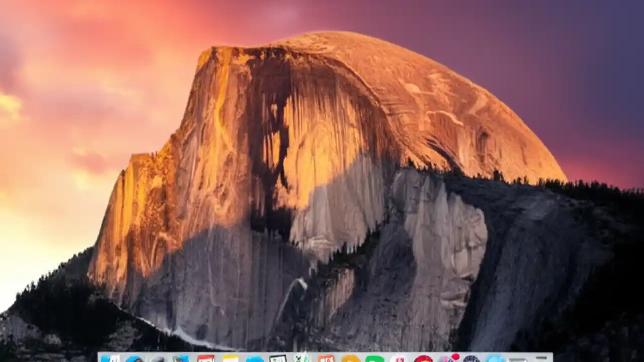The height and width of the screenshot is (362, 644).
Task: Launch the yellow Notes app
Action: [230, 358]
